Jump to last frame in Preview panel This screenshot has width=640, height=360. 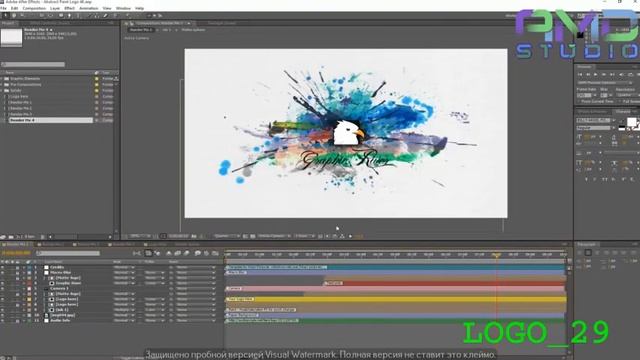(x=612, y=75)
